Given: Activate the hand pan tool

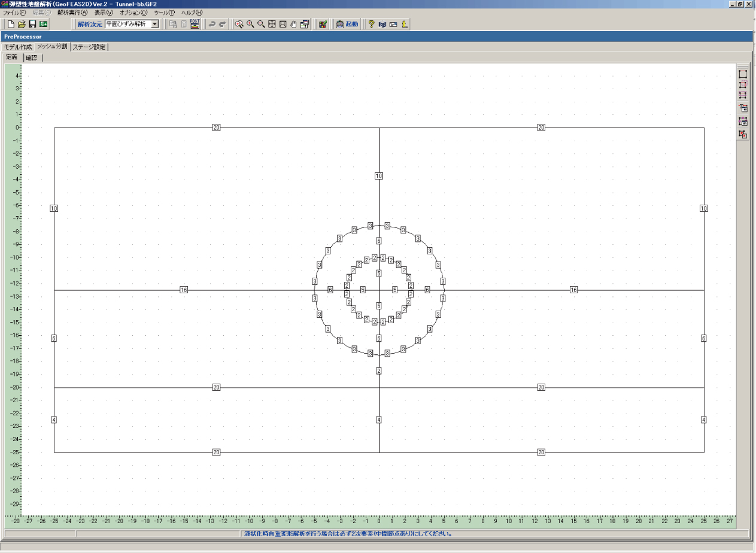Looking at the screenshot, I should 293,25.
